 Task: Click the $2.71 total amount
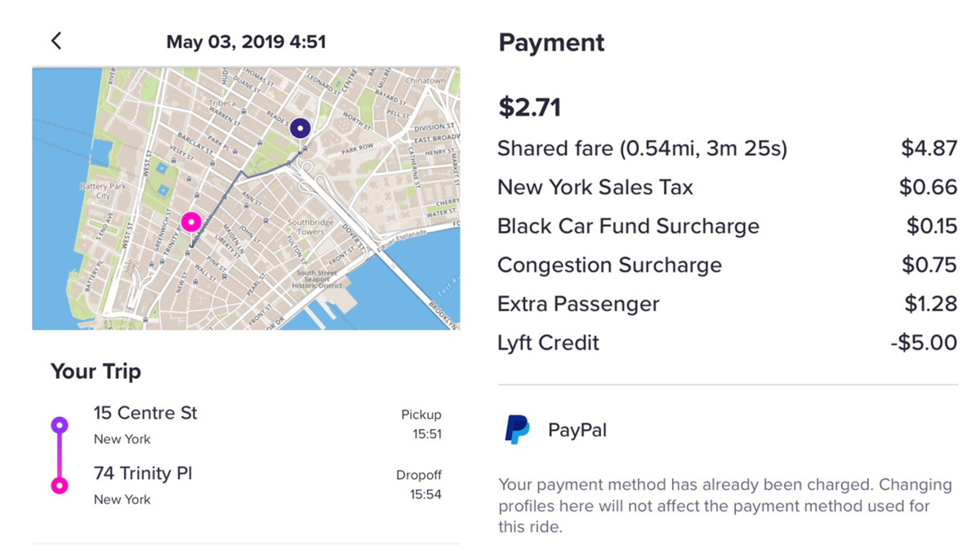529,107
